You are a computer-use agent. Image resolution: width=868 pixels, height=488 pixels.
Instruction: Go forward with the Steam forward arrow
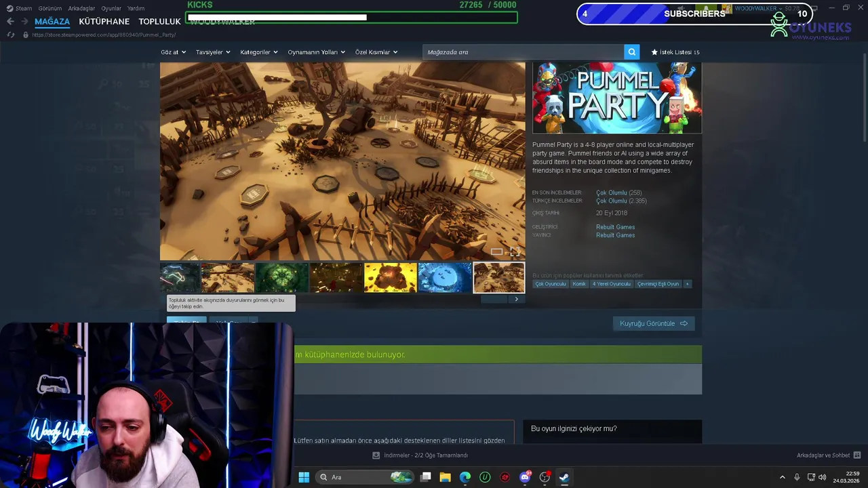point(24,22)
